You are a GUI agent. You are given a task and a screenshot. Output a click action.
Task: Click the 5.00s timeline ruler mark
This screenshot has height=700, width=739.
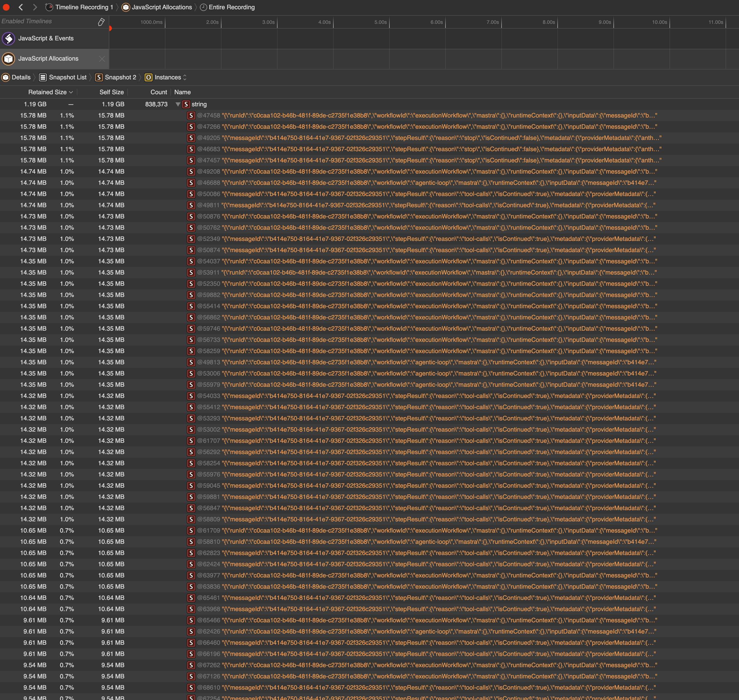(380, 22)
